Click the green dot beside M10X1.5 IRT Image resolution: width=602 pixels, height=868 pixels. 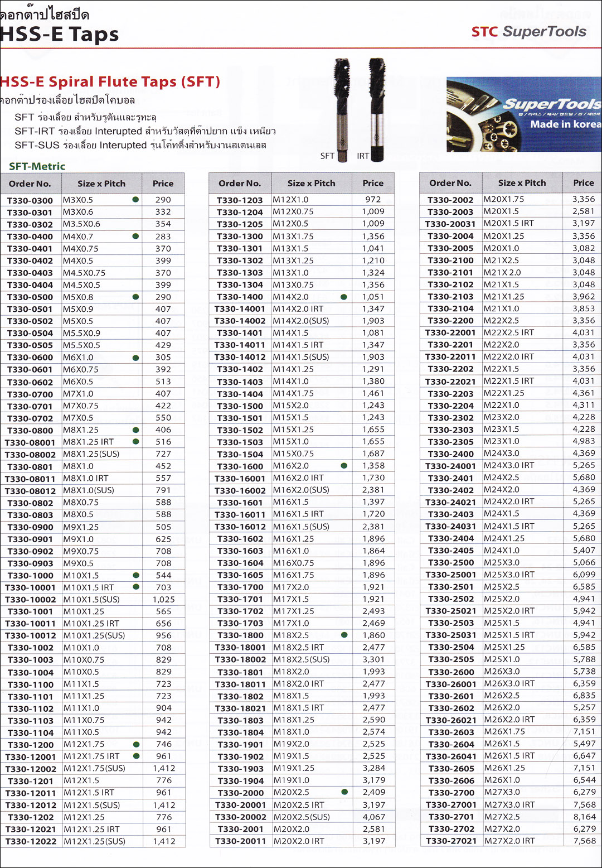click(135, 587)
